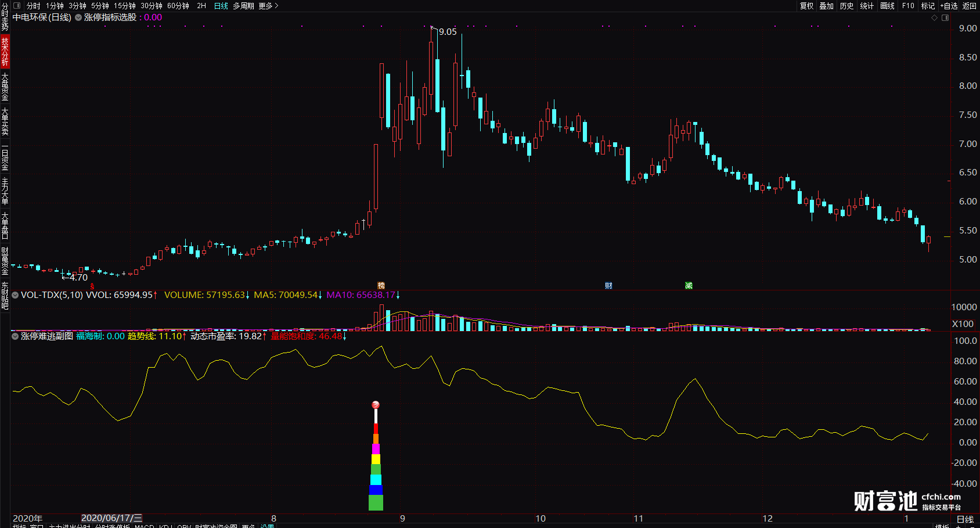Open 主力大单 side tab
This screenshot has height=528, width=980.
coord(5,191)
